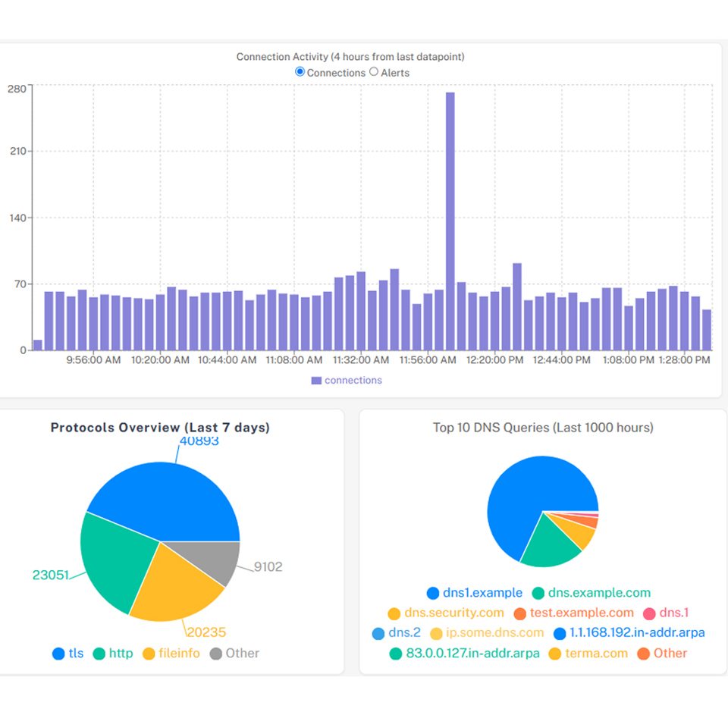Click the Top 10 DNS Queries title
The image size is (728, 715).
click(543, 428)
